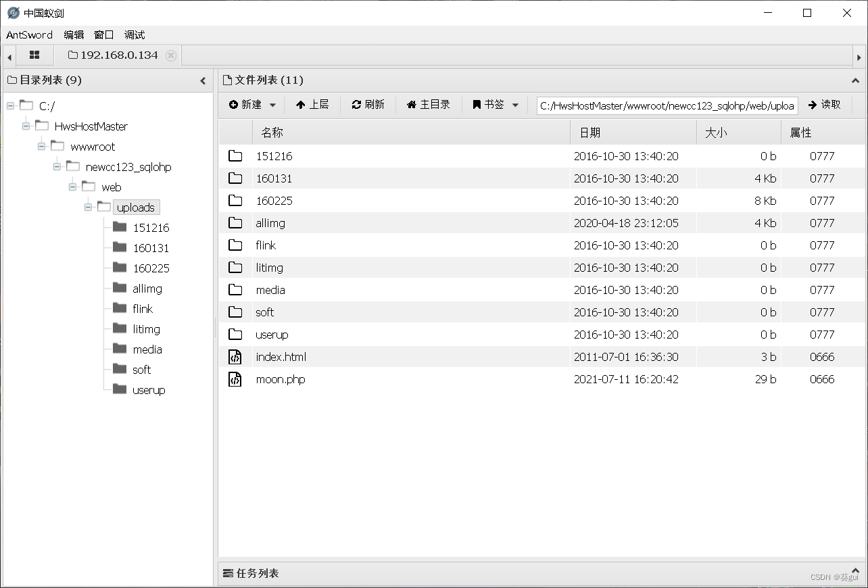Go up with the 上层 button
Viewport: 868px width, 588px height.
click(312, 105)
